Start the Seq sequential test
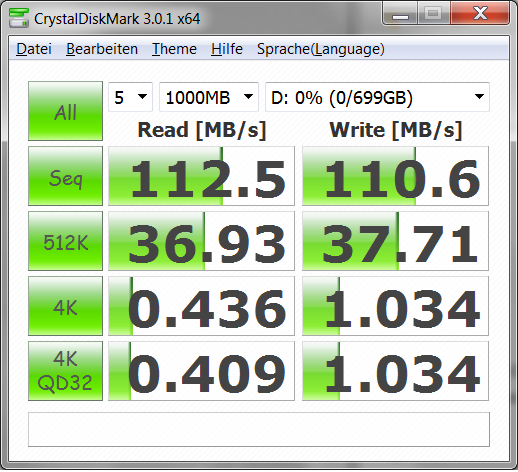 [65, 176]
